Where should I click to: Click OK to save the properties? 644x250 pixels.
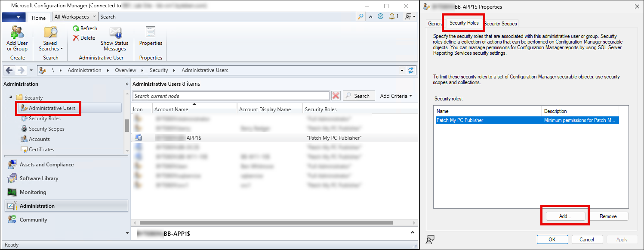(552, 239)
